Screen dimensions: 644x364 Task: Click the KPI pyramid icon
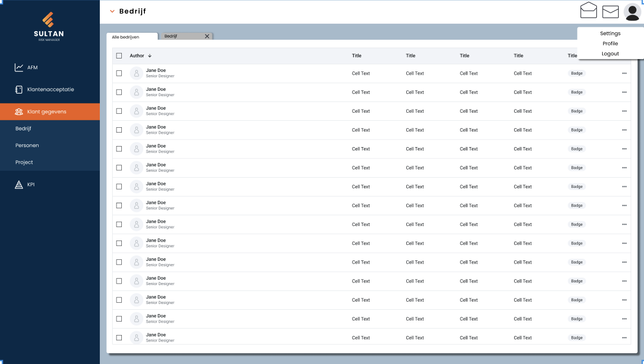[19, 185]
